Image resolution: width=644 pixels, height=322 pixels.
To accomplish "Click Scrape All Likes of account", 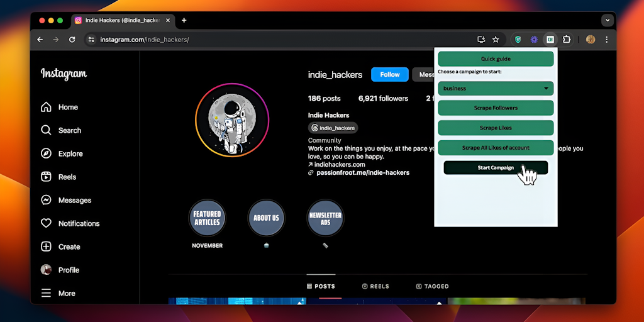I will pyautogui.click(x=496, y=147).
